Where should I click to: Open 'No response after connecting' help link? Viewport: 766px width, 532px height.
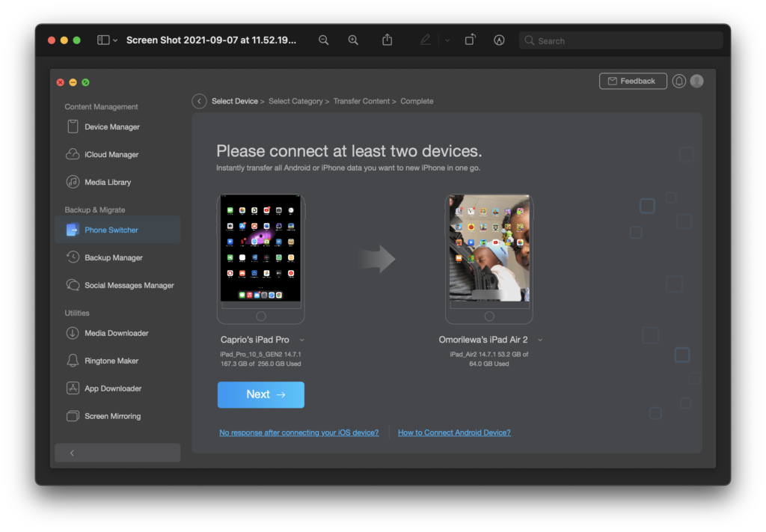299,432
